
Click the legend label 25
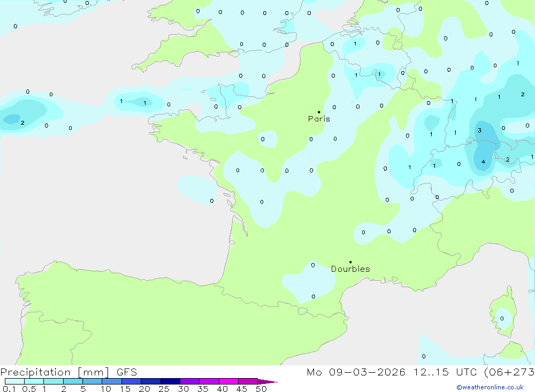(x=164, y=389)
